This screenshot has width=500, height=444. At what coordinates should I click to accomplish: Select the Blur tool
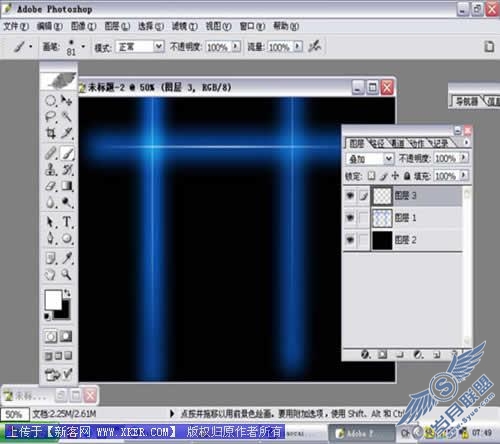[51, 202]
